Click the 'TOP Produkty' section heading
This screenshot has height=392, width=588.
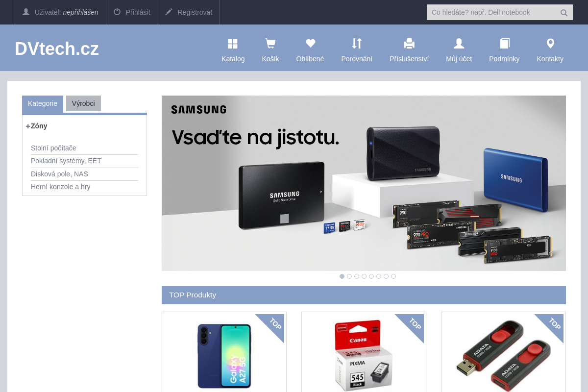[x=193, y=295]
